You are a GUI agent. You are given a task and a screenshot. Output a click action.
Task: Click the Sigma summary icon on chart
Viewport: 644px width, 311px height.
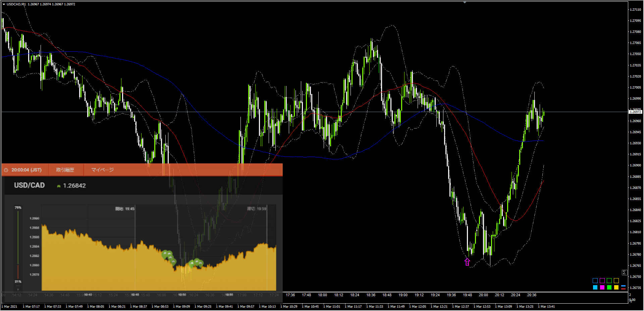tap(624, 272)
